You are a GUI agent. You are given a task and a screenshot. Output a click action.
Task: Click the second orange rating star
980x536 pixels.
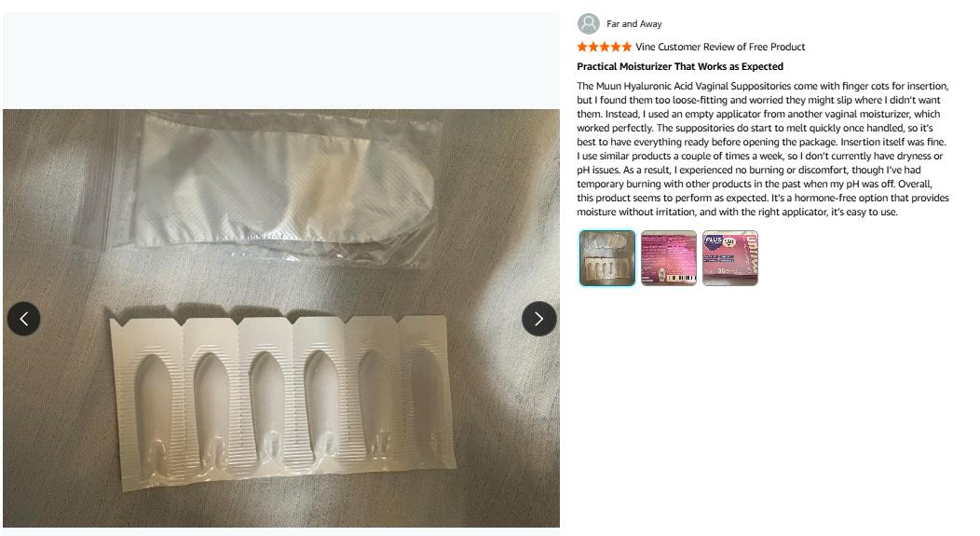click(x=593, y=47)
